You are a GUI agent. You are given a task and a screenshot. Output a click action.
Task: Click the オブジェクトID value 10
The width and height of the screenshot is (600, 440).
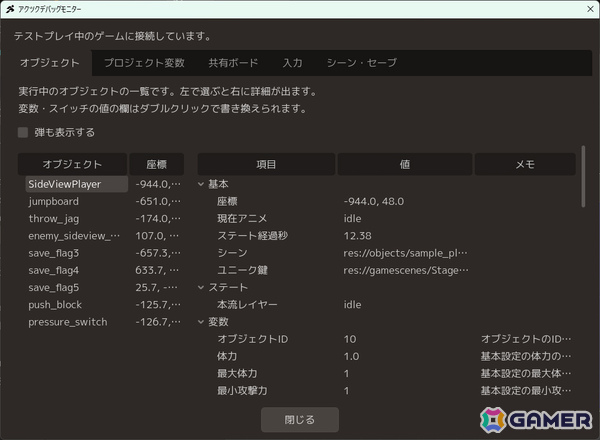tap(350, 339)
